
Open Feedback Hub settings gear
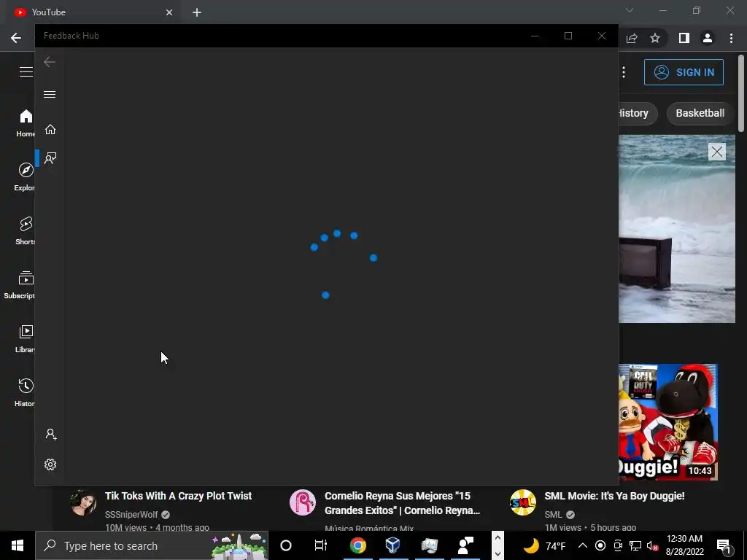point(50,464)
